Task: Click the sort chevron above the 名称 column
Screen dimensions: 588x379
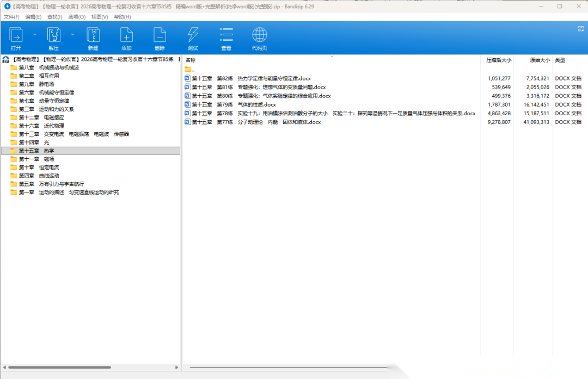Action: [332, 56]
